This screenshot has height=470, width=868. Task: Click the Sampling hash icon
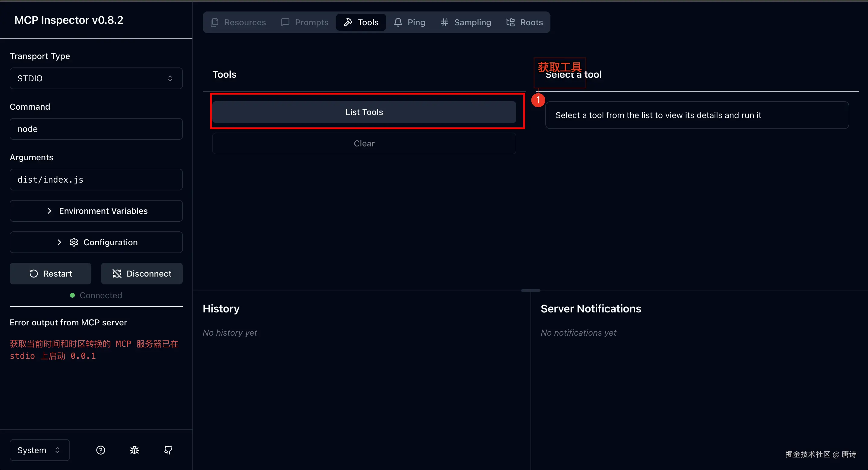click(x=444, y=22)
